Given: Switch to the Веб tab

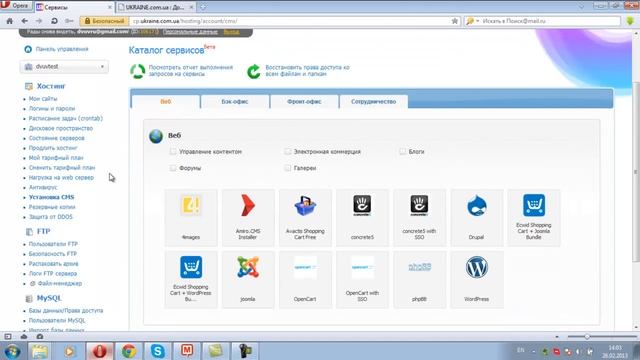Looking at the screenshot, I should click(x=165, y=102).
